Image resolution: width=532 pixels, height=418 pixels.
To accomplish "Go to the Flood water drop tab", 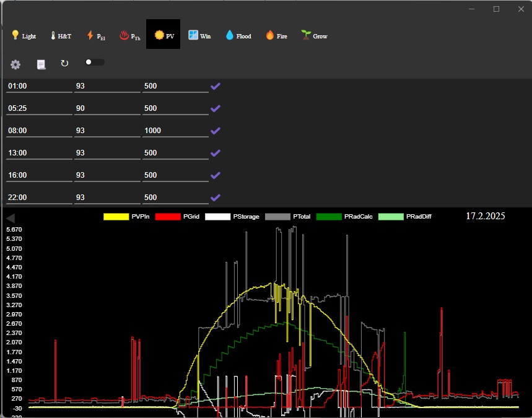I will tap(238, 36).
